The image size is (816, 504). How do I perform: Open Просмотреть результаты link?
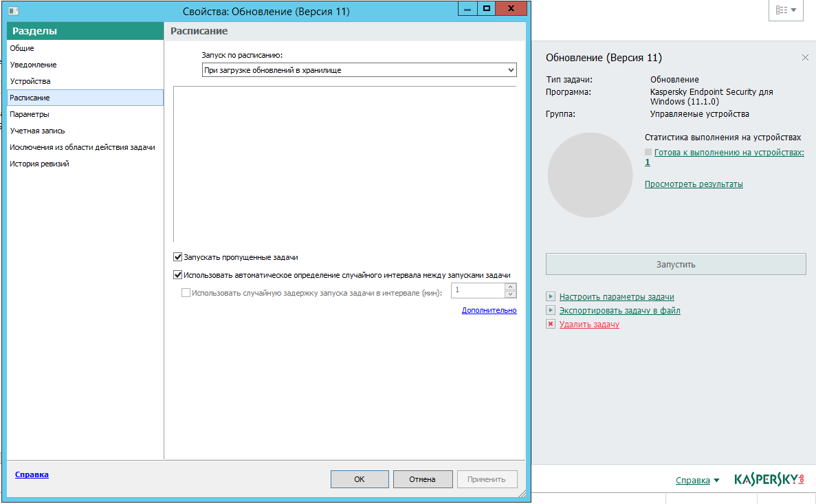pyautogui.click(x=694, y=184)
